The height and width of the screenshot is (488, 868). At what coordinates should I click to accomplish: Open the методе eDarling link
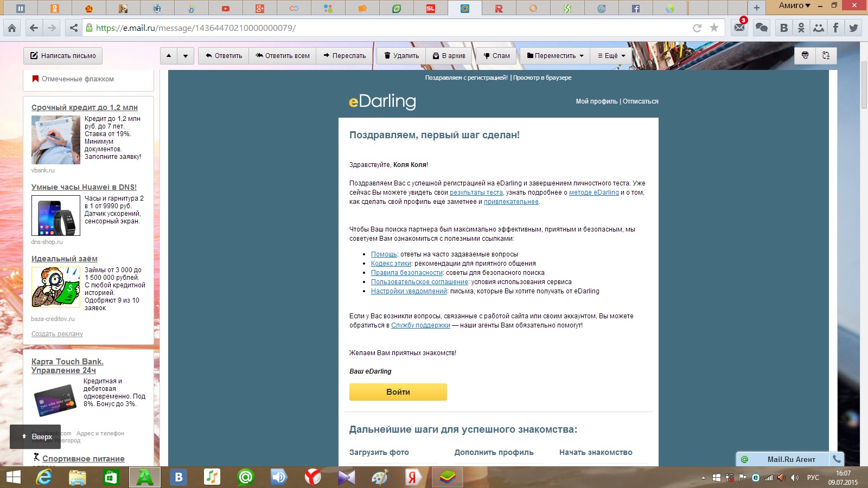(594, 192)
